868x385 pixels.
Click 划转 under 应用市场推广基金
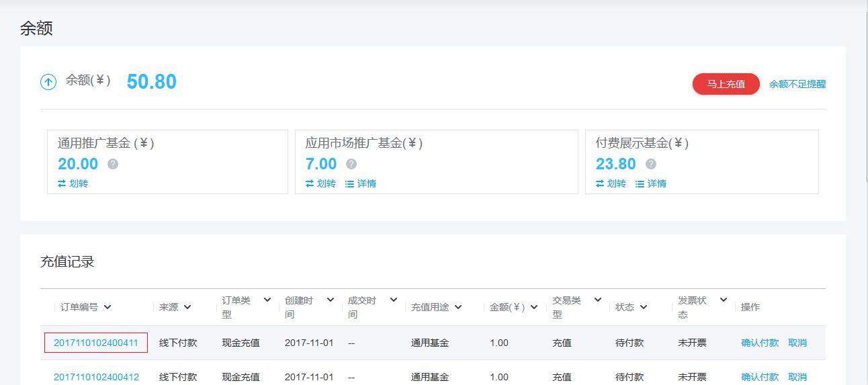[x=320, y=183]
